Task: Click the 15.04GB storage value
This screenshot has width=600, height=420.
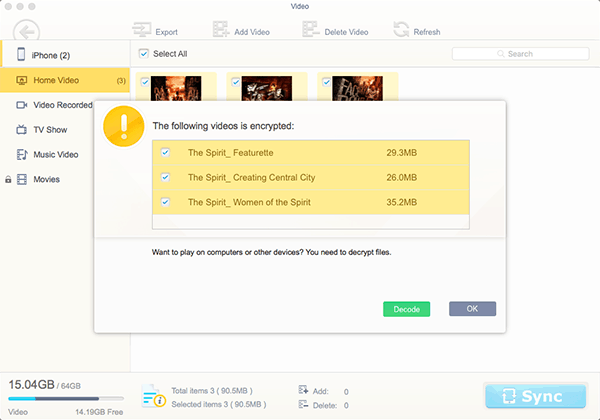Action: pyautogui.click(x=31, y=384)
